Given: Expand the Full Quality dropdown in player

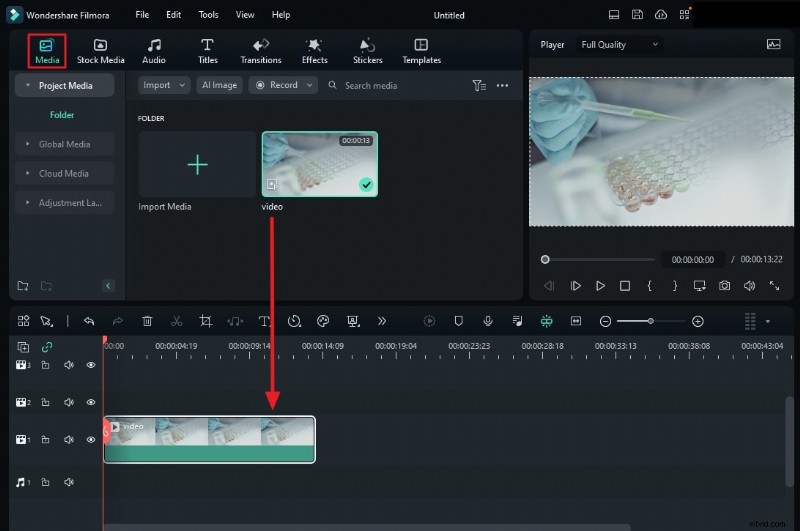Looking at the screenshot, I should [x=621, y=45].
